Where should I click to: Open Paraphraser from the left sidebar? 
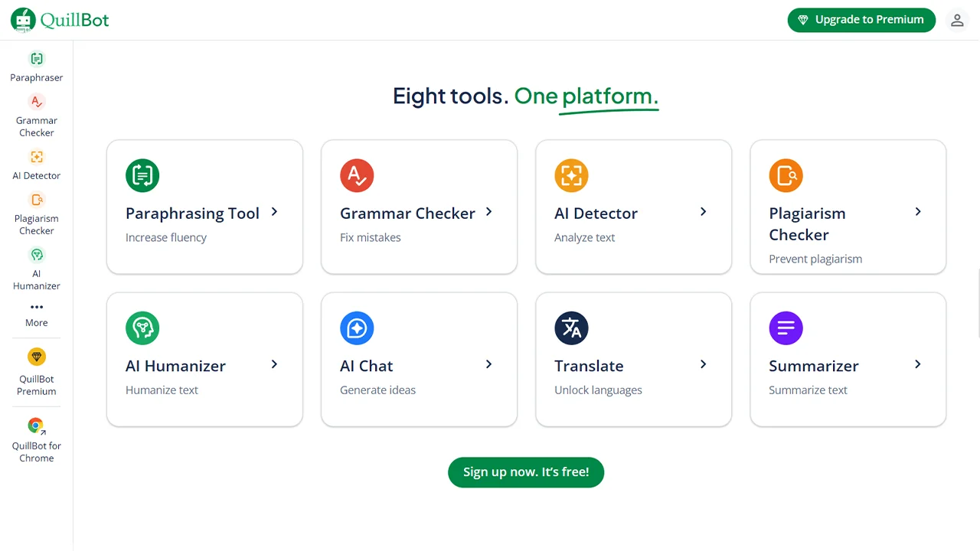click(37, 66)
